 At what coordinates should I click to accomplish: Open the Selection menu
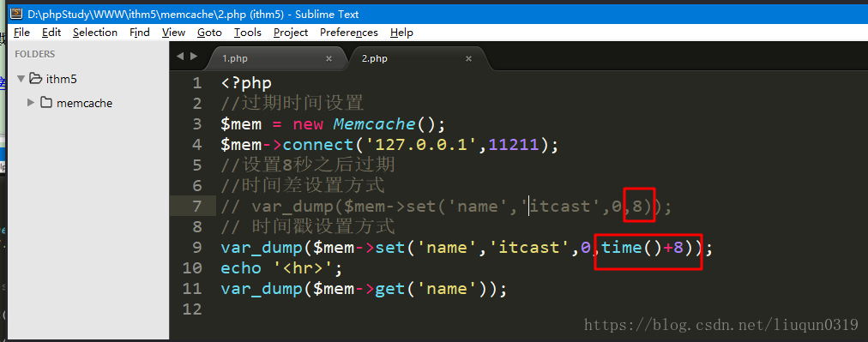(x=95, y=33)
